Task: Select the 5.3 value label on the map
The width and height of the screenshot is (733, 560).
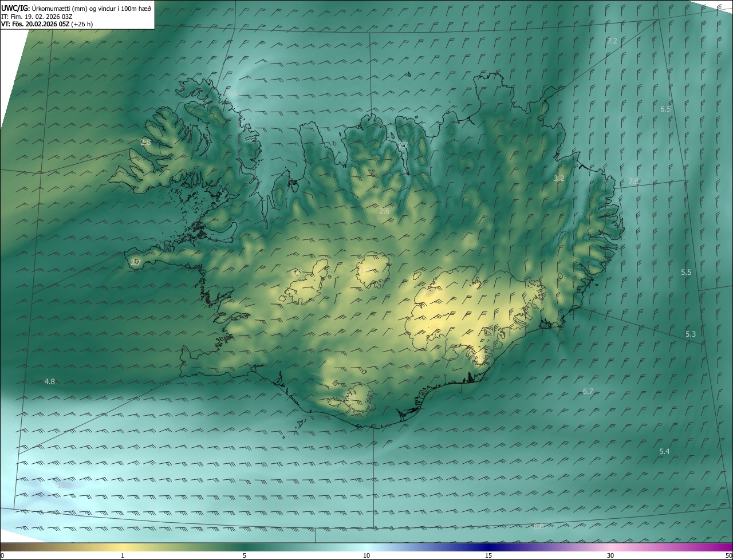Action: [691, 334]
